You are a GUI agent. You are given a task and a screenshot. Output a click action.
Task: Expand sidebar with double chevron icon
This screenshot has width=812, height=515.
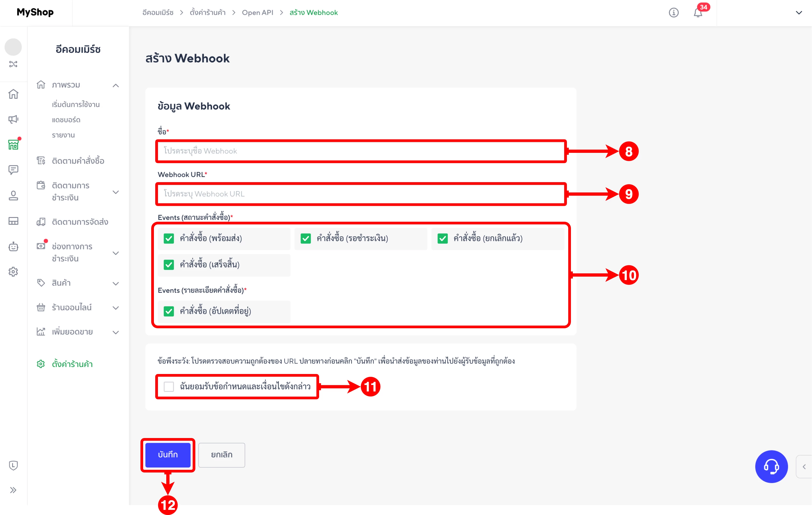coord(13,490)
